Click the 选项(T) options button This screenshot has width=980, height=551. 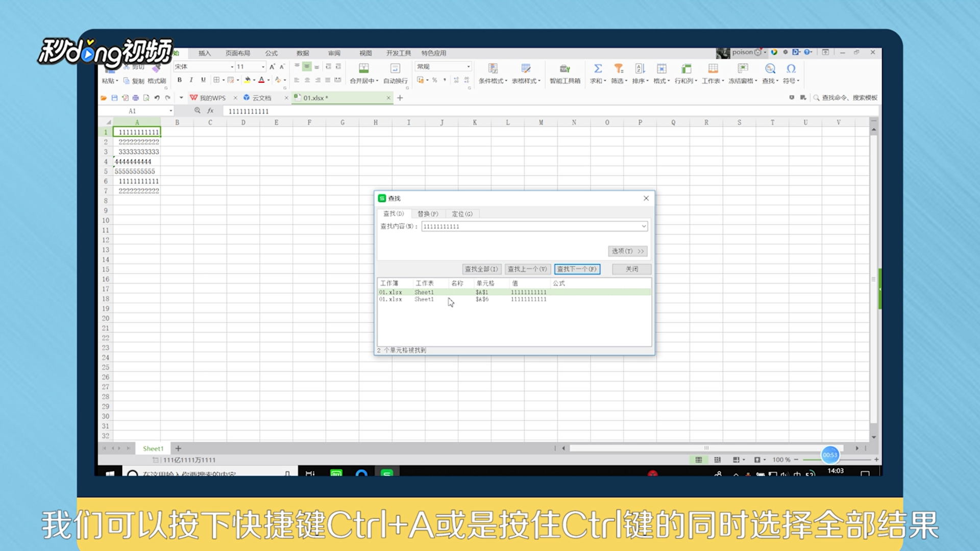click(627, 251)
